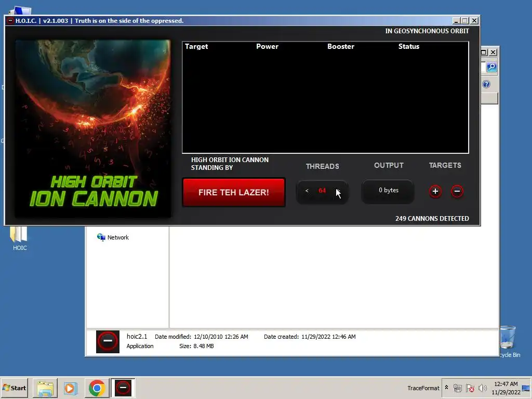Screen dimensions: 532x399
Task: Select Network in Explorer navigation pane
Action: [113, 237]
